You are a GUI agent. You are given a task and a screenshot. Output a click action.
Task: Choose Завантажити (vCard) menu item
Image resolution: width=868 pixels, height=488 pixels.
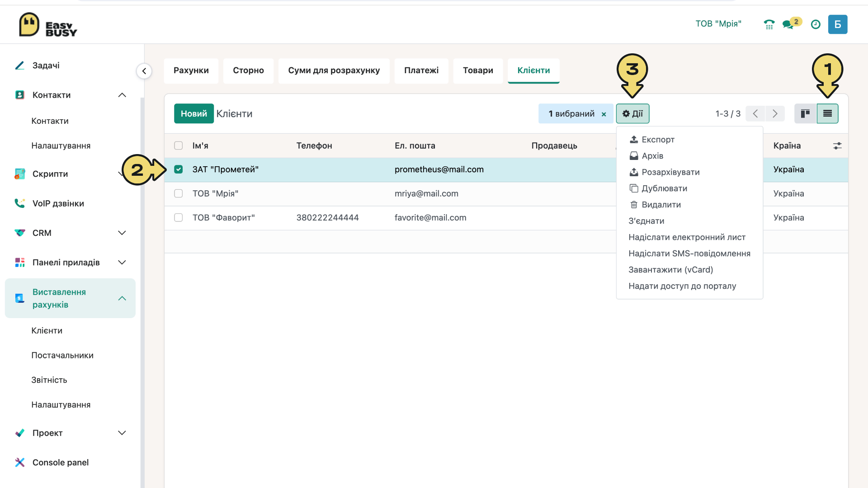(x=689, y=270)
